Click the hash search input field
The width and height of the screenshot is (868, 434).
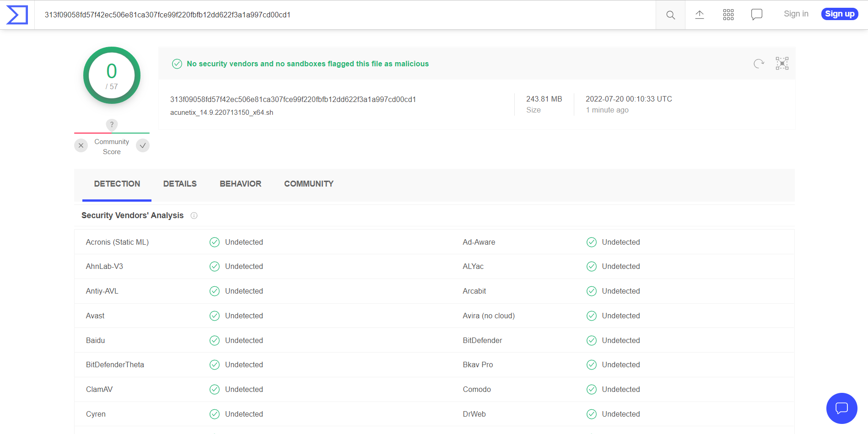[x=345, y=15]
